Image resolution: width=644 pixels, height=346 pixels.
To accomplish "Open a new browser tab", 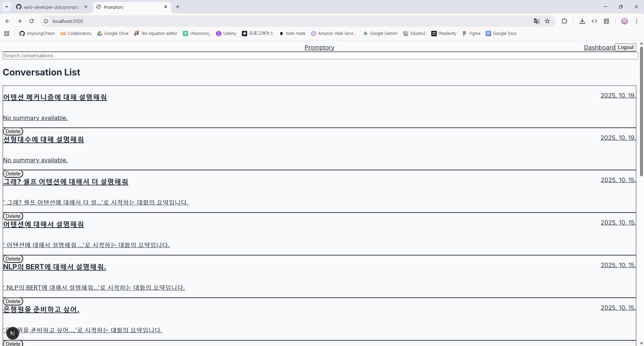I will click(x=178, y=7).
